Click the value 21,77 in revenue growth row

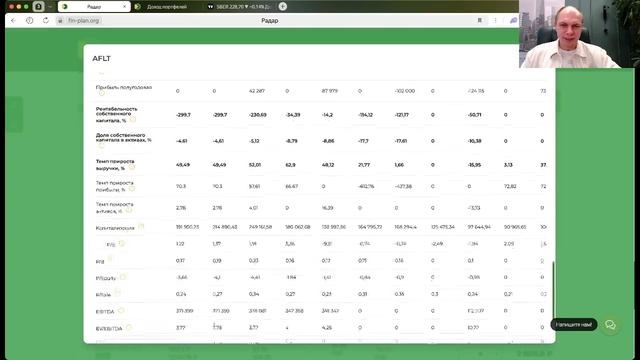coord(364,165)
